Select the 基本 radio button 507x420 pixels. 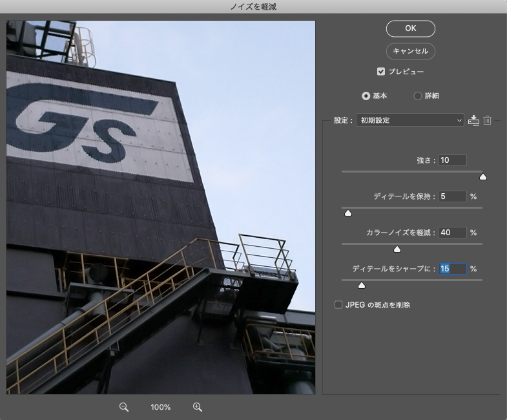pos(366,96)
